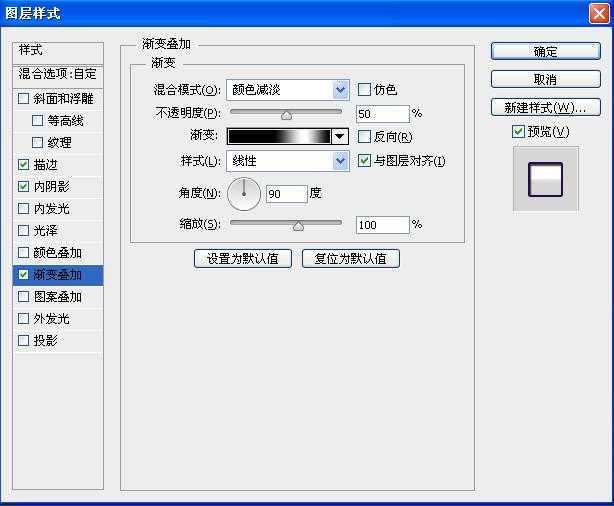Uncheck the 描边 style checkbox
Image resolution: width=614 pixels, height=506 pixels.
click(23, 164)
